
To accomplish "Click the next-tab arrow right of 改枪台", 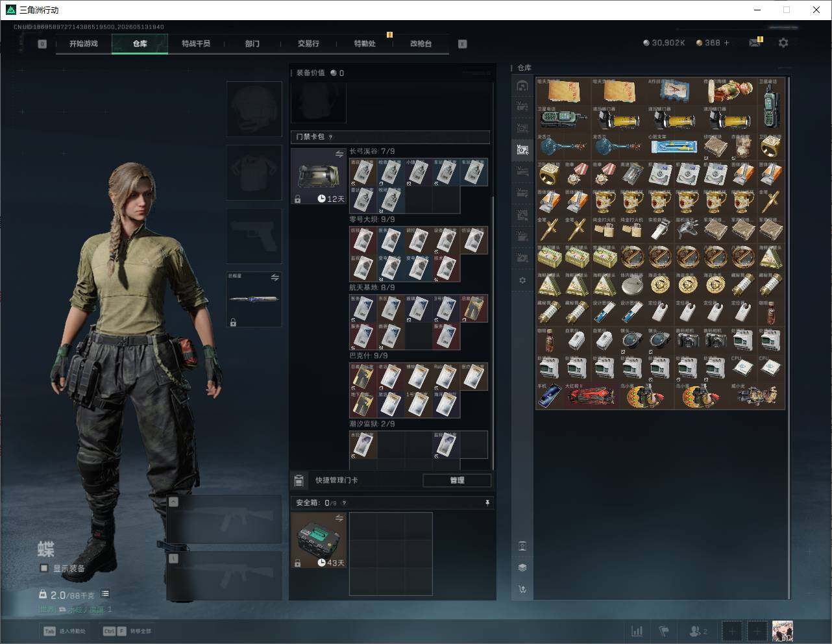I will click(463, 44).
